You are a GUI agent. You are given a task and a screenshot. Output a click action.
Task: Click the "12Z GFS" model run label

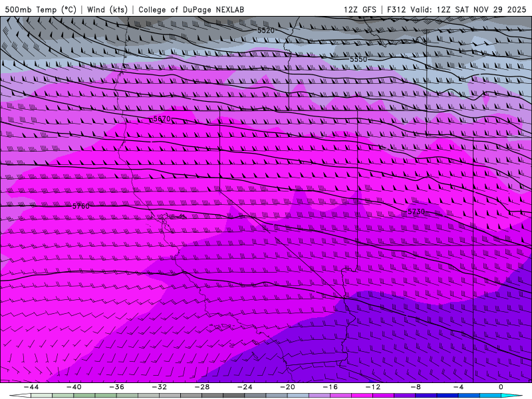(360, 9)
